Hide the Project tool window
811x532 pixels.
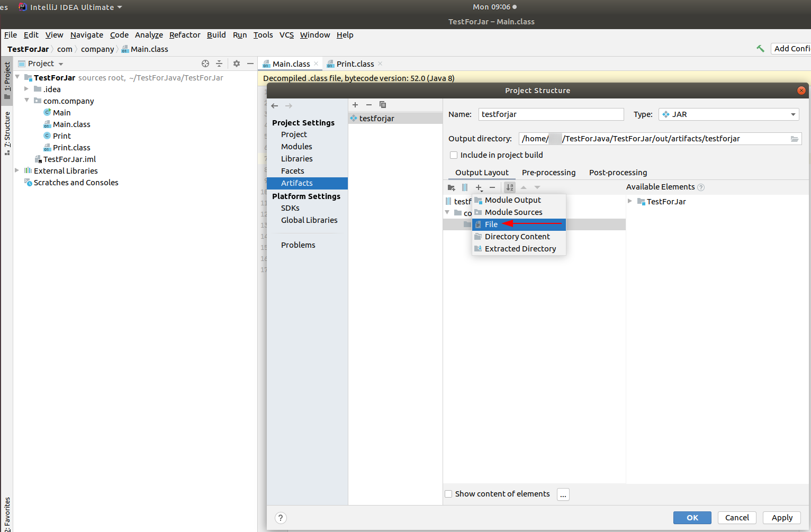(250, 64)
